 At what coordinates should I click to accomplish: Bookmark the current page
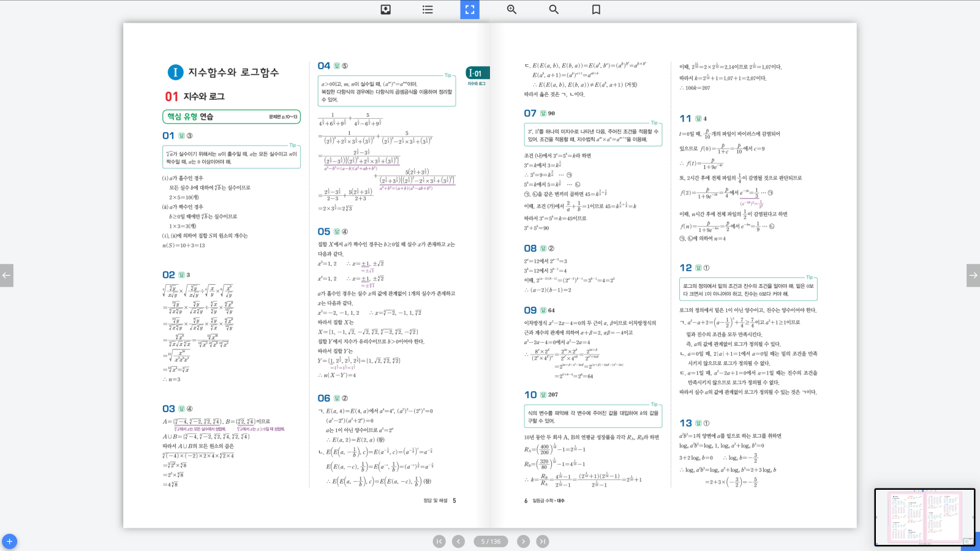596,9
